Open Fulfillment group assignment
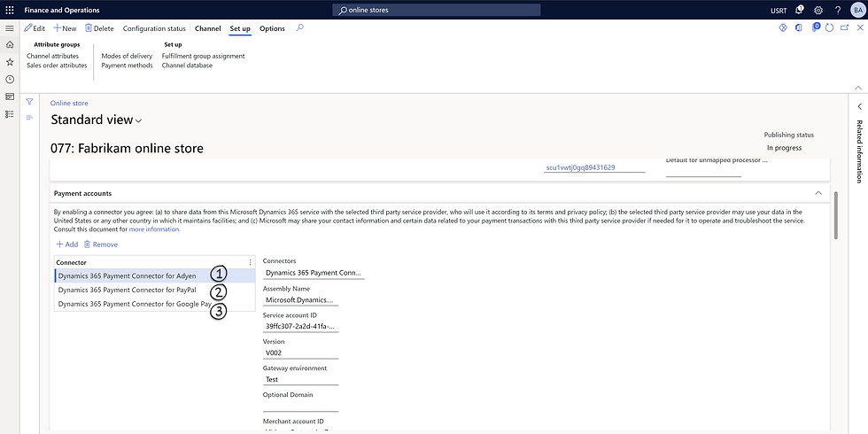The image size is (868, 434). [203, 56]
